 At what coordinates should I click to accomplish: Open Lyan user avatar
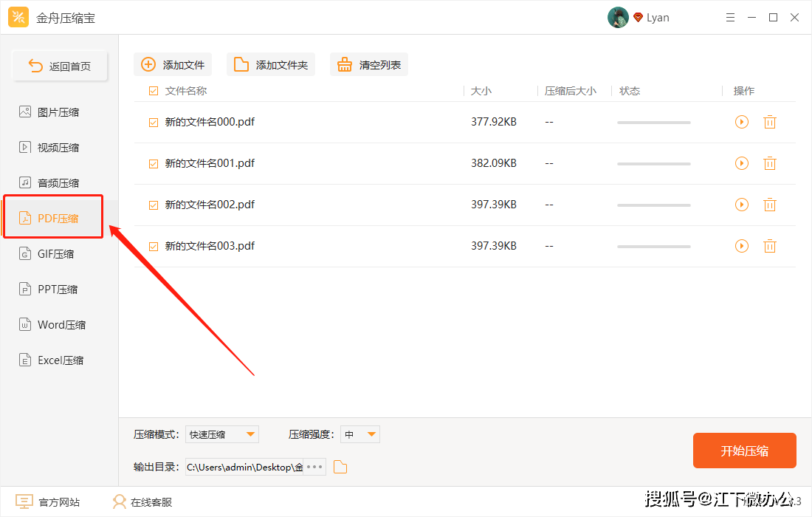point(618,18)
